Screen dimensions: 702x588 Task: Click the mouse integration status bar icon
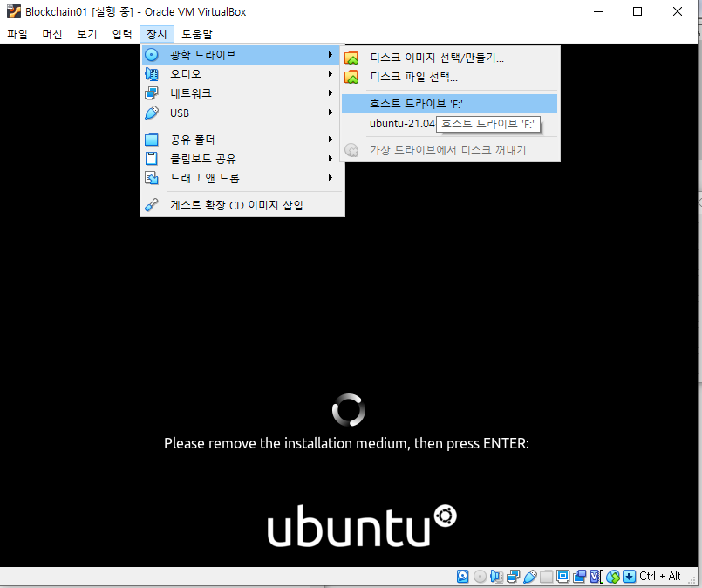(x=613, y=577)
